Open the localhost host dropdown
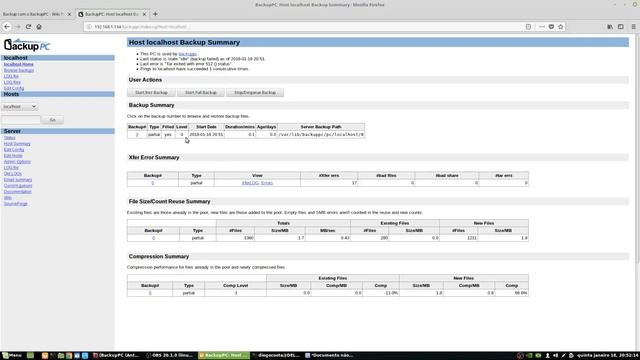 [x=19, y=107]
